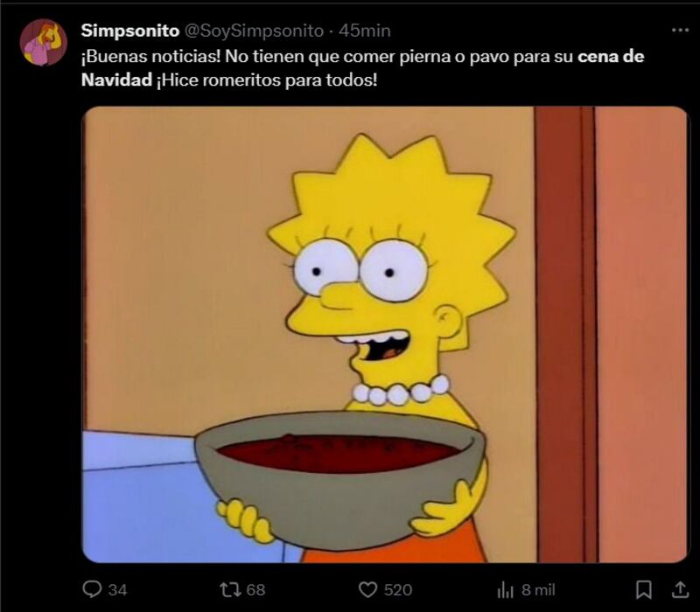Repost the tweet with the retweet icon
This screenshot has width=700, height=612.
(x=231, y=589)
